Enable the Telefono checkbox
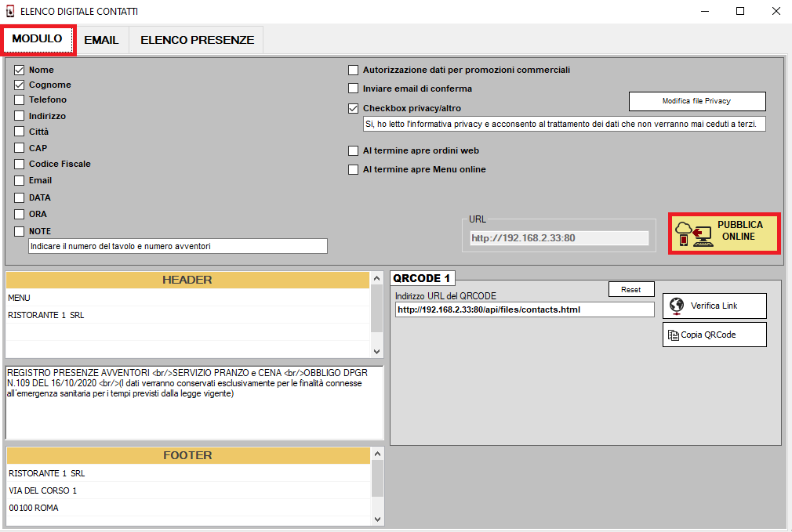 point(20,100)
